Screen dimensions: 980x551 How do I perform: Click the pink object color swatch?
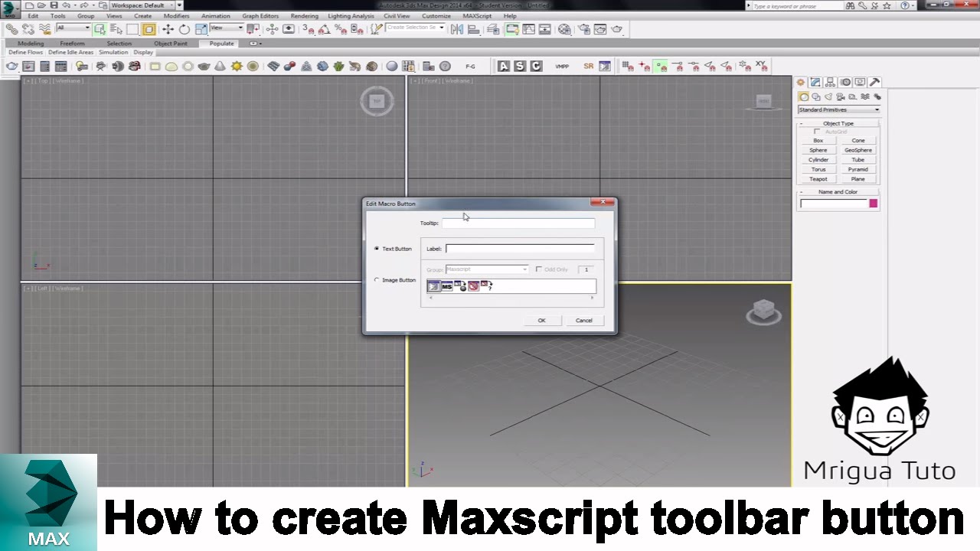pyautogui.click(x=873, y=204)
